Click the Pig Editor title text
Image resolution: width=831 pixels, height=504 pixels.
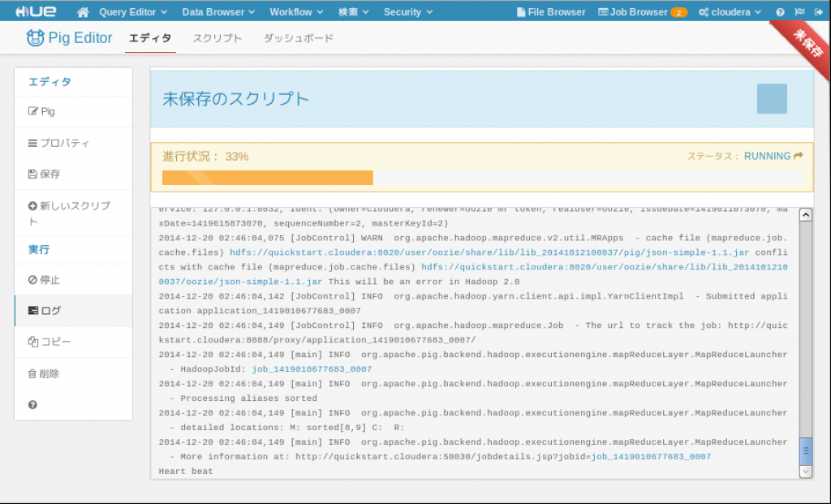(80, 37)
